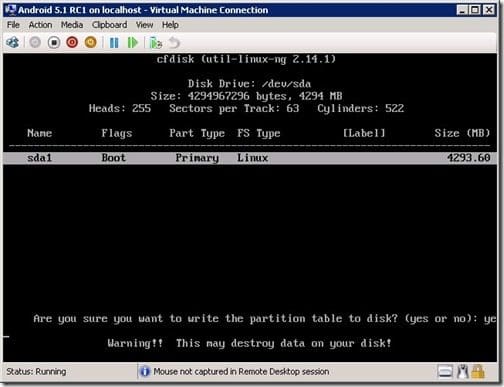The image size is (504, 387).
Task: Open the Action menu
Action: 40,25
